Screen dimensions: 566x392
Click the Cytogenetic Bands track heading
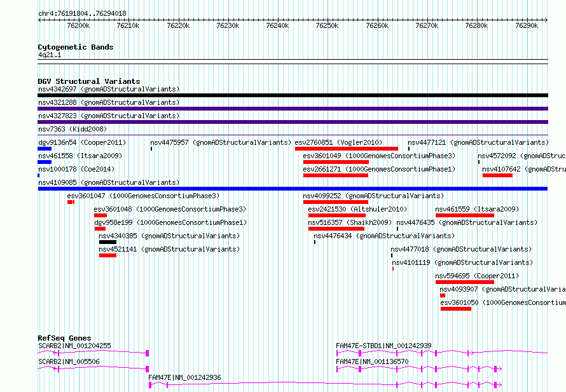pos(76,47)
